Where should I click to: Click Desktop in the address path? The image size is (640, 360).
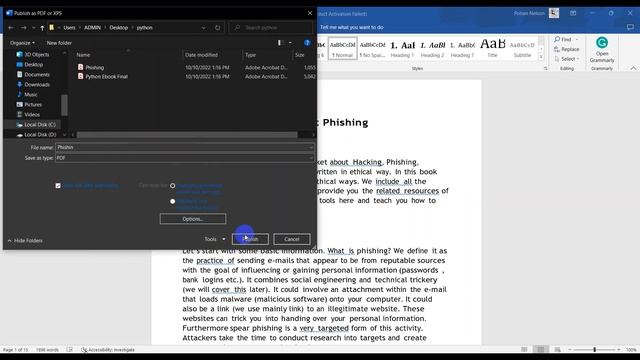pyautogui.click(x=119, y=28)
